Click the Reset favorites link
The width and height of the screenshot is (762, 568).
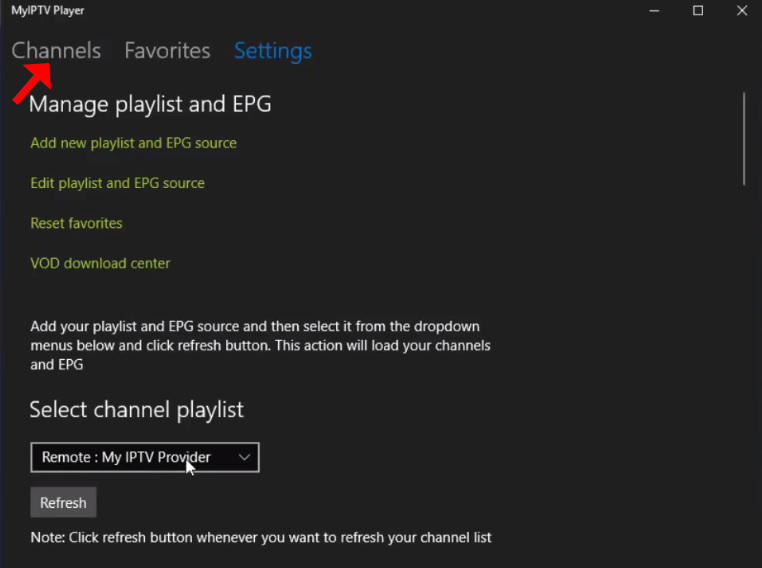tap(76, 223)
